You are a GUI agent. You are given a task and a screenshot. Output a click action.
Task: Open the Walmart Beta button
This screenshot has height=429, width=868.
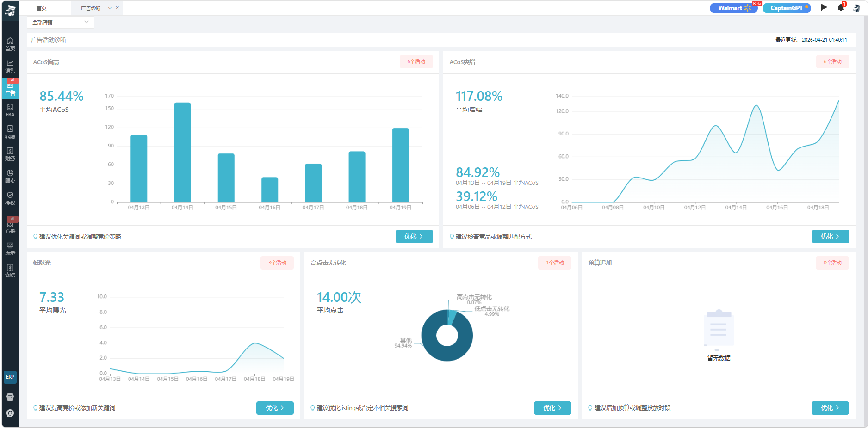(x=733, y=8)
